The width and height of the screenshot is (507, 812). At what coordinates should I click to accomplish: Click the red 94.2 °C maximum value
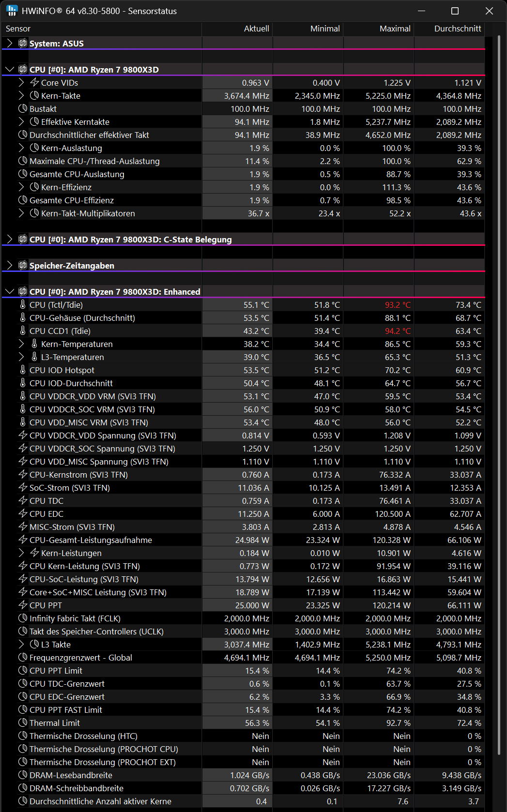[x=398, y=331]
